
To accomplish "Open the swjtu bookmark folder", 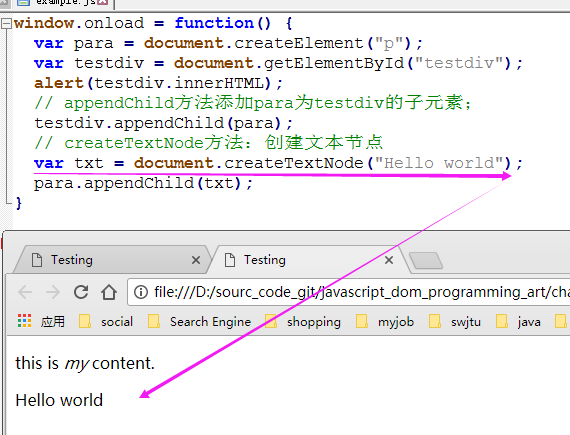I will tap(455, 322).
